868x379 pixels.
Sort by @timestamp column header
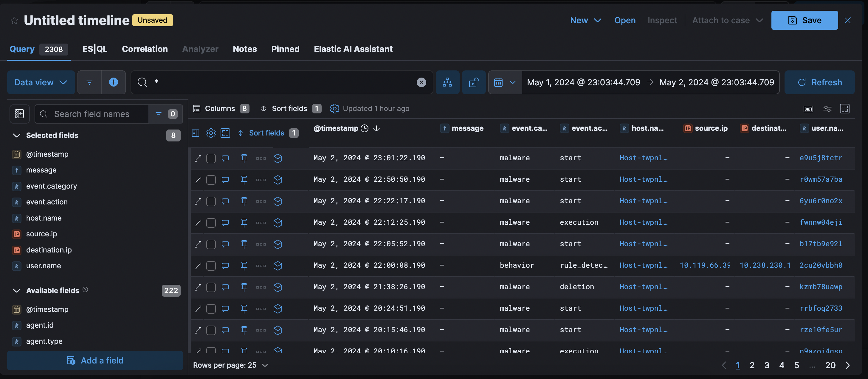tap(336, 128)
